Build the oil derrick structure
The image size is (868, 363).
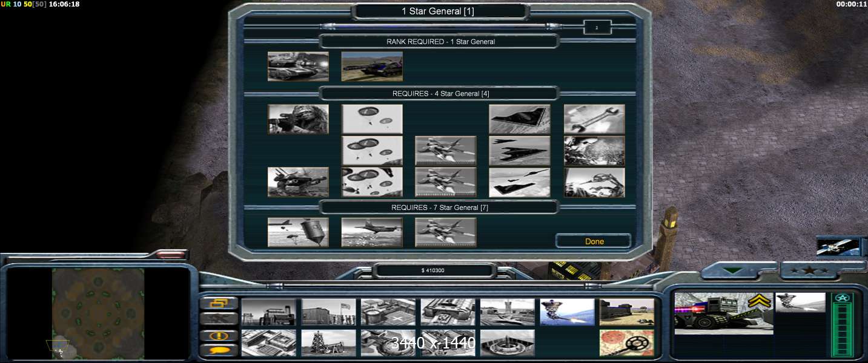328,342
